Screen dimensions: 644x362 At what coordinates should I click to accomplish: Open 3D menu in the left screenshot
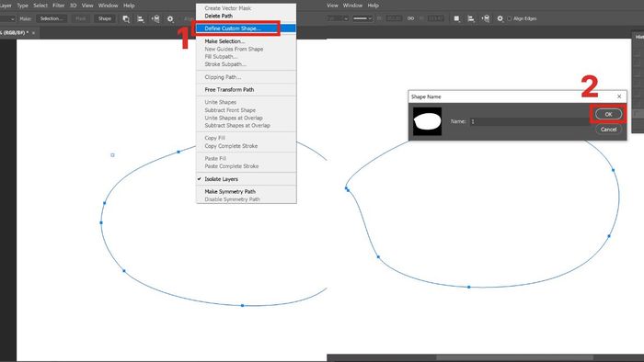click(73, 6)
